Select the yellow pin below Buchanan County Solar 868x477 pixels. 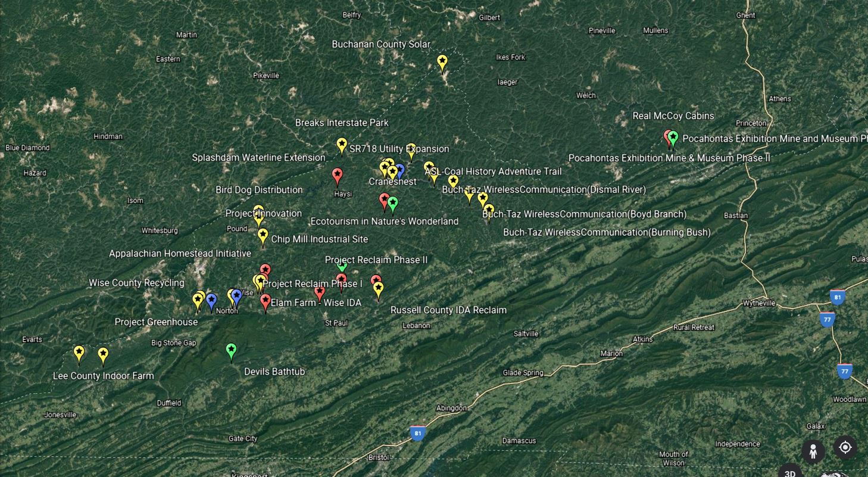pos(442,61)
